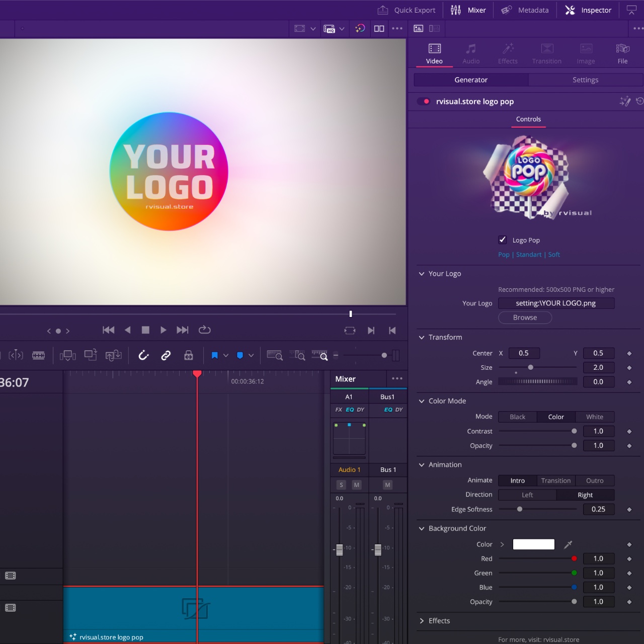
Task: Toggle the Inspector panel icon
Action: pos(570,10)
